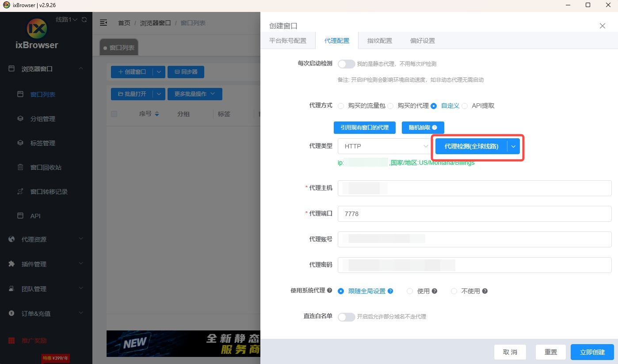Select the 窗口列表 page tab

pos(119,48)
